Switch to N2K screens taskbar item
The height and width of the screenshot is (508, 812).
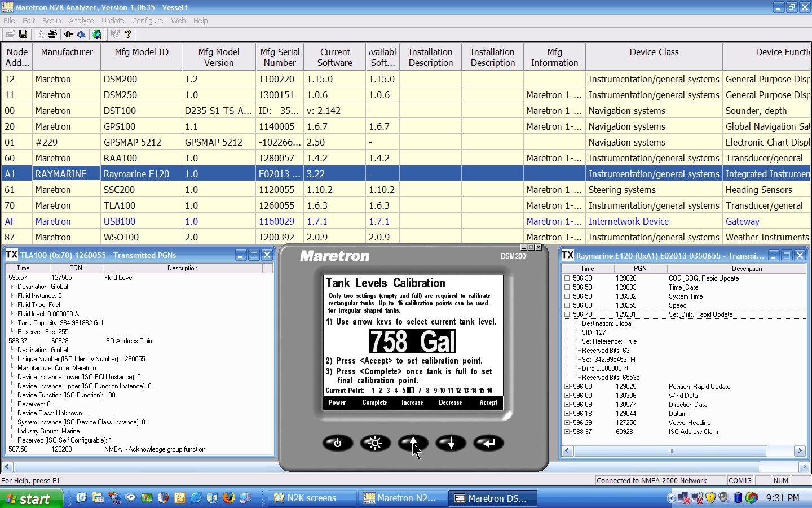click(x=311, y=498)
